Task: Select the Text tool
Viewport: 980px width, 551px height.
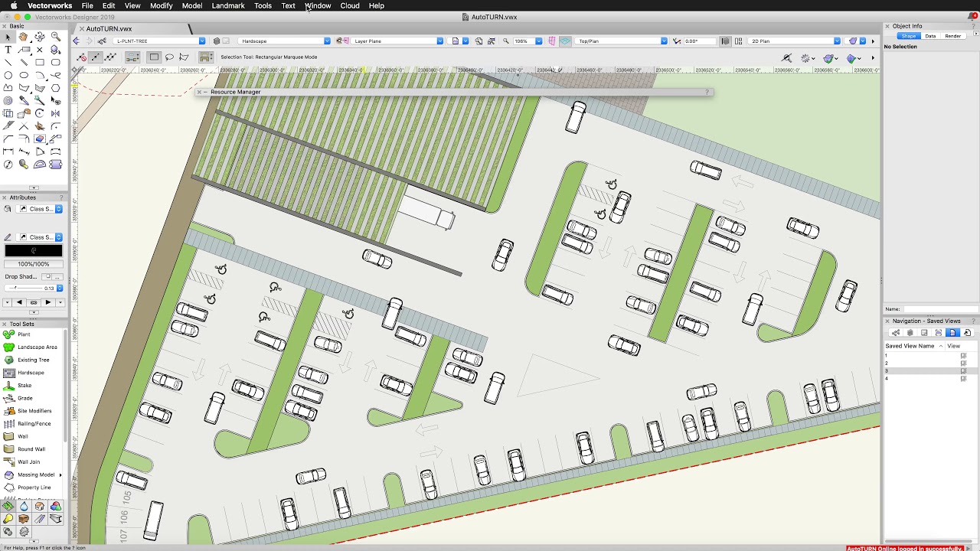Action: (8, 50)
